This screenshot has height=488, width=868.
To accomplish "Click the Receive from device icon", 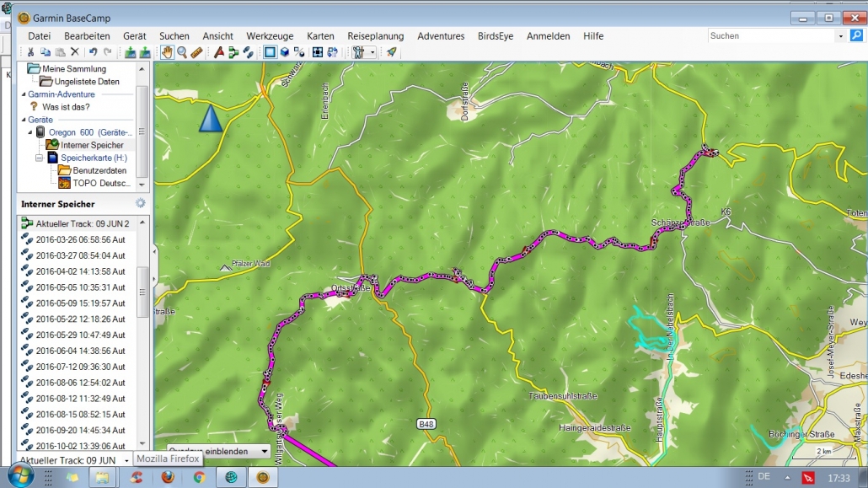I will [144, 52].
